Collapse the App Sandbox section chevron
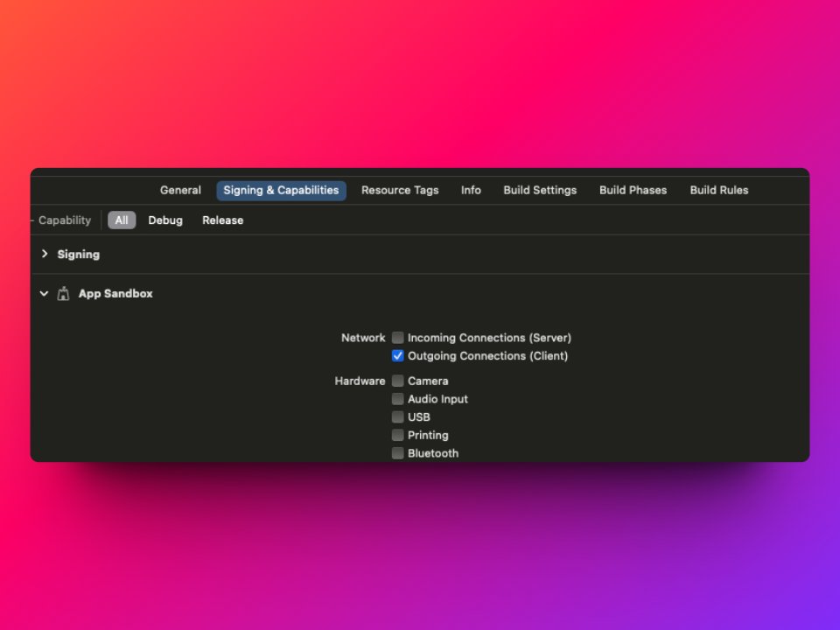Screen dimensions: 840x630 tap(45, 294)
